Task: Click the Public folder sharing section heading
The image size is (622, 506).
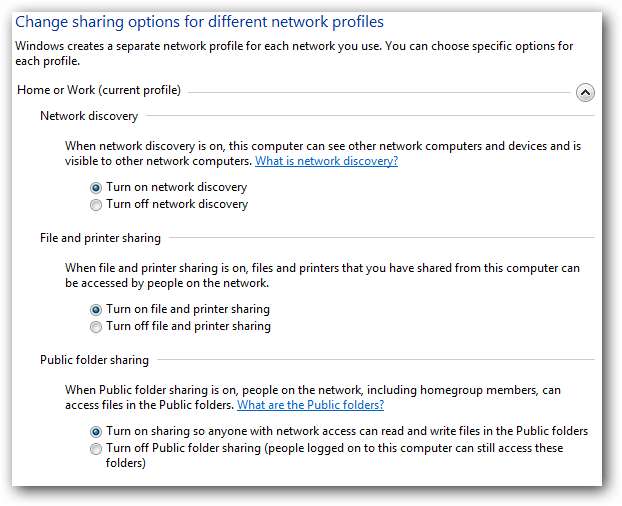Action: (94, 360)
